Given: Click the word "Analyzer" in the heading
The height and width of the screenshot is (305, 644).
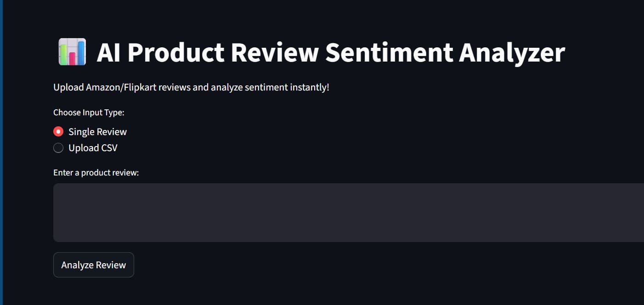Looking at the screenshot, I should [512, 53].
